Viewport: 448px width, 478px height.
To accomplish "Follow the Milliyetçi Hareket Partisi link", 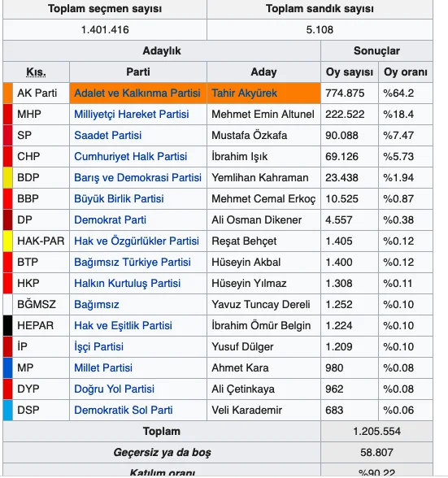I will tap(132, 115).
